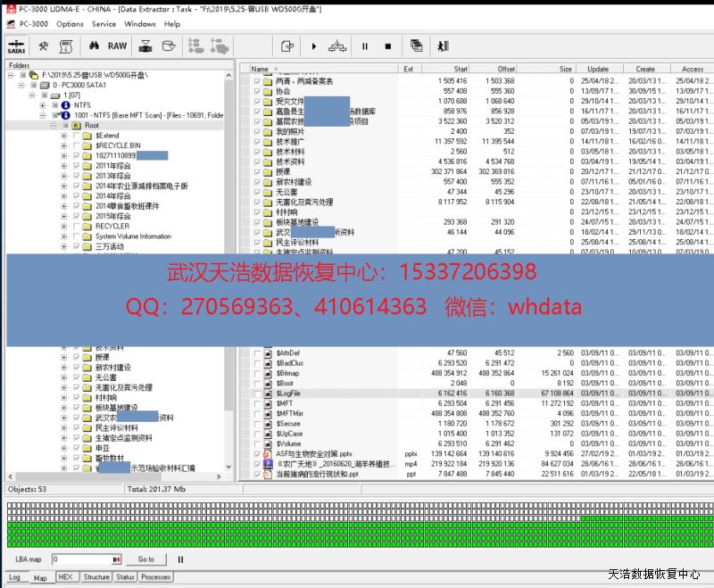Click the binoculars search icon

[x=94, y=46]
